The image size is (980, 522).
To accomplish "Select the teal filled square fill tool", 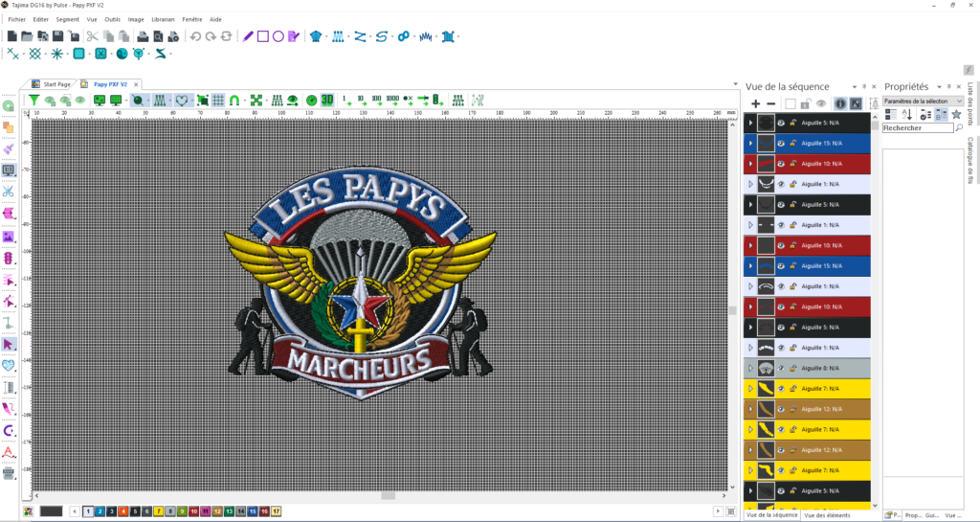I will point(78,54).
